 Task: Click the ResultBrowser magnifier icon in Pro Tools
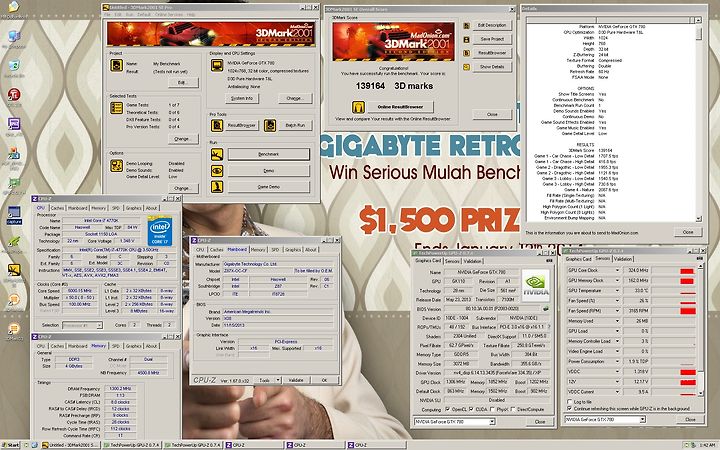click(x=217, y=125)
